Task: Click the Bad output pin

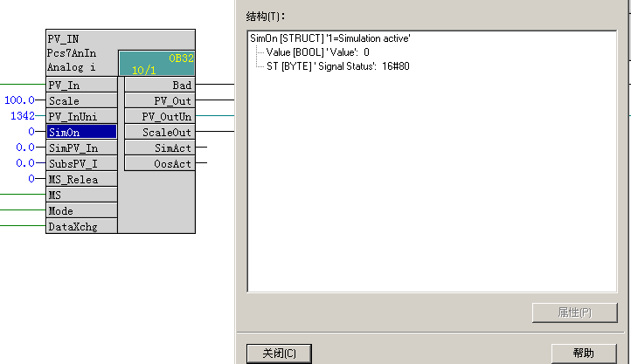Action: point(160,85)
